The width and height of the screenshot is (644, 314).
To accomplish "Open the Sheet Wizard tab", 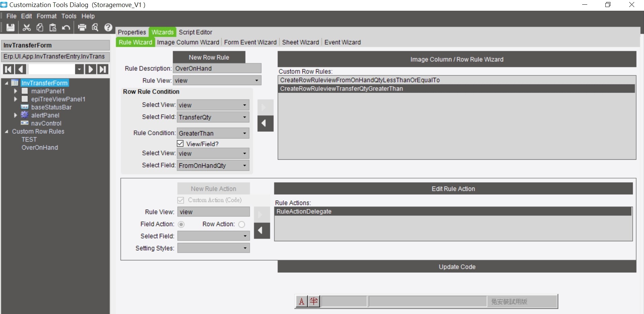I will click(x=301, y=42).
